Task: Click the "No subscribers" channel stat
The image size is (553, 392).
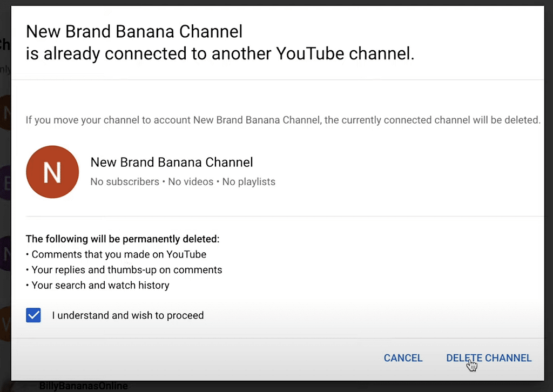Action: 125,182
